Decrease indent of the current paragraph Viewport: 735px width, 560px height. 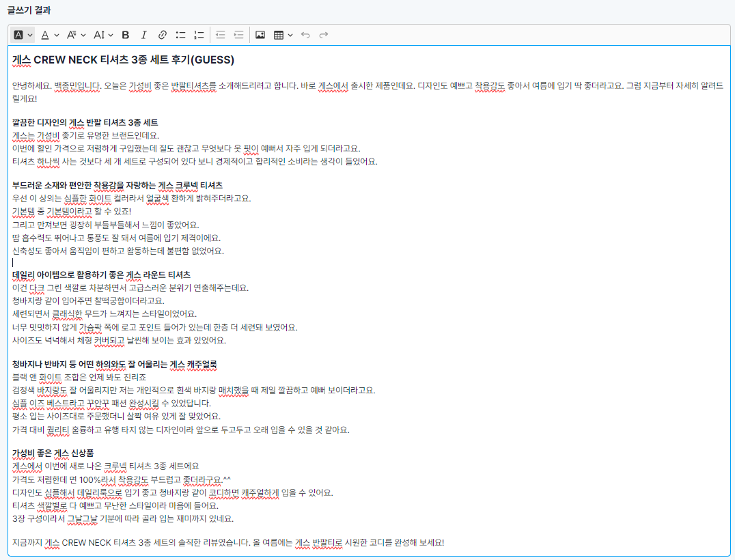tap(220, 35)
